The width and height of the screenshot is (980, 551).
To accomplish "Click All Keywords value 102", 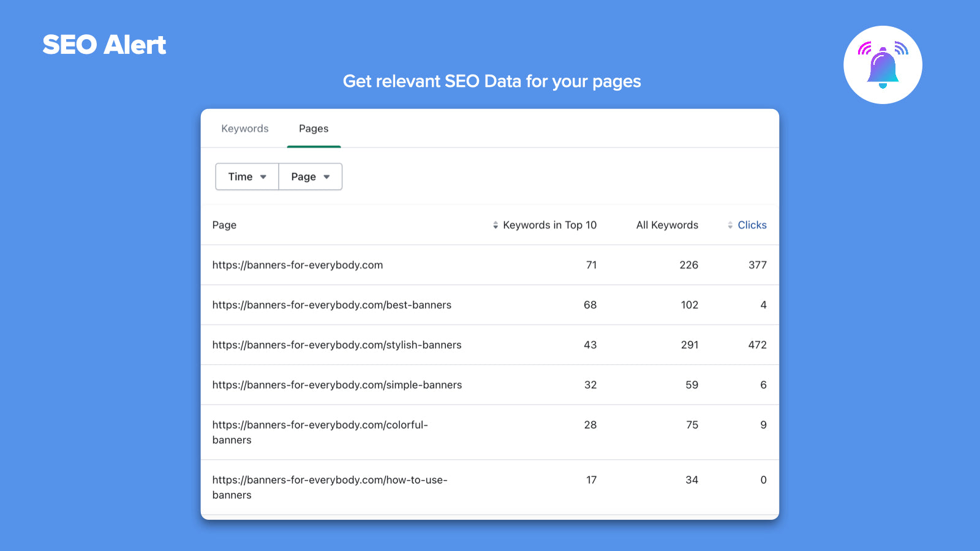I will (x=690, y=305).
